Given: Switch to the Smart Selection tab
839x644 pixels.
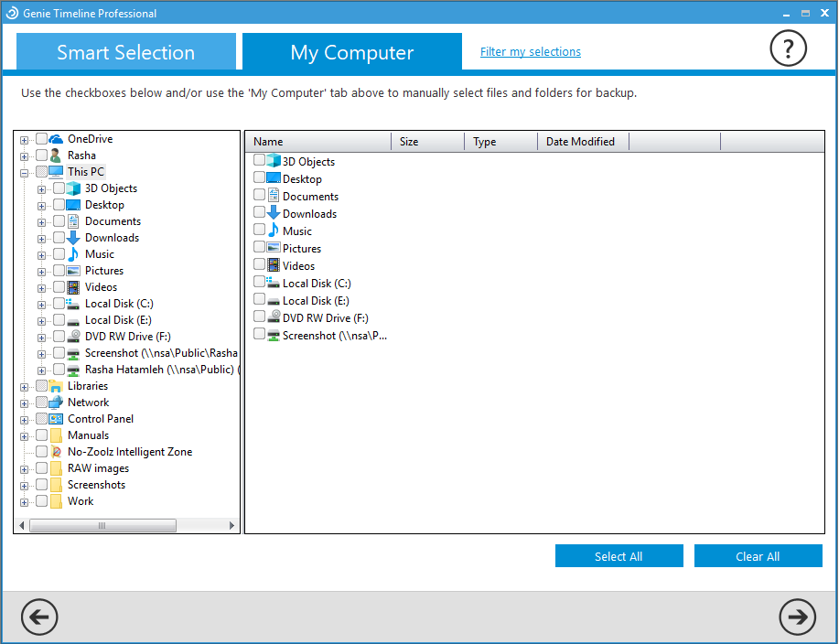Looking at the screenshot, I should coord(125,52).
